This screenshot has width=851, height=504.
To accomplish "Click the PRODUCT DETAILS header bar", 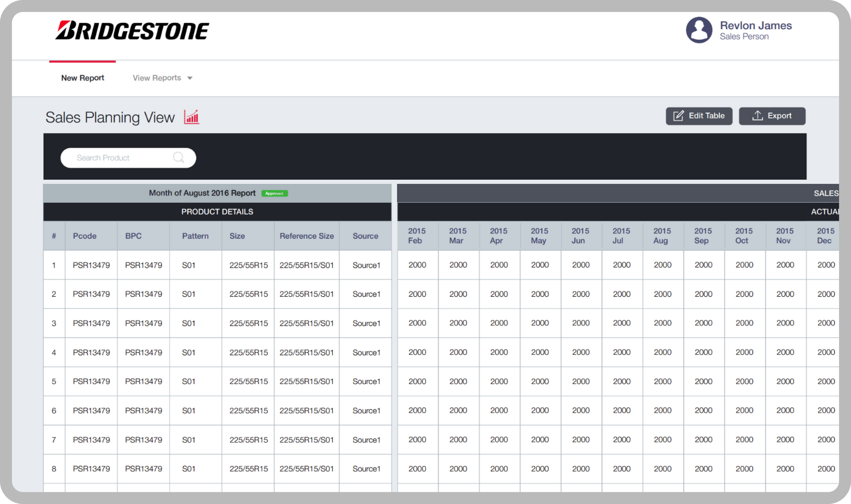I will (x=217, y=212).
